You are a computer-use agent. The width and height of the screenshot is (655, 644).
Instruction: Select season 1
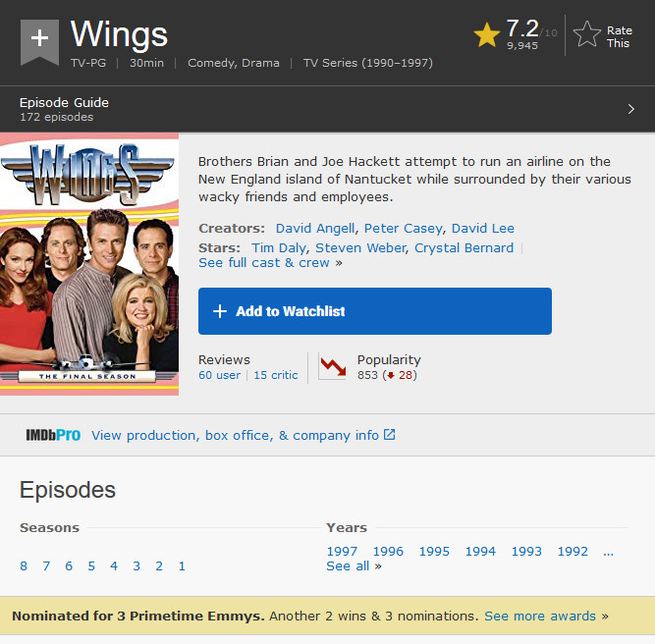[182, 566]
